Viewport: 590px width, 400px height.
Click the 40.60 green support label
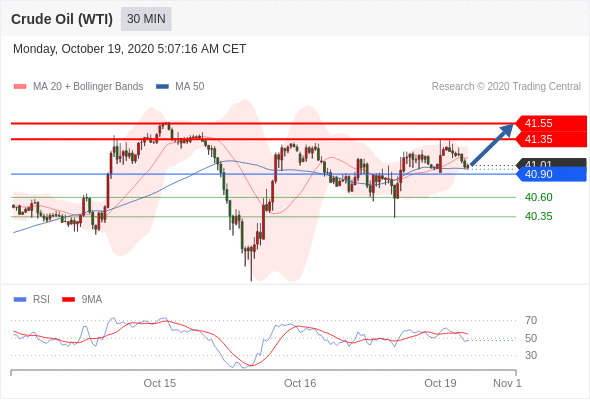[x=538, y=197]
